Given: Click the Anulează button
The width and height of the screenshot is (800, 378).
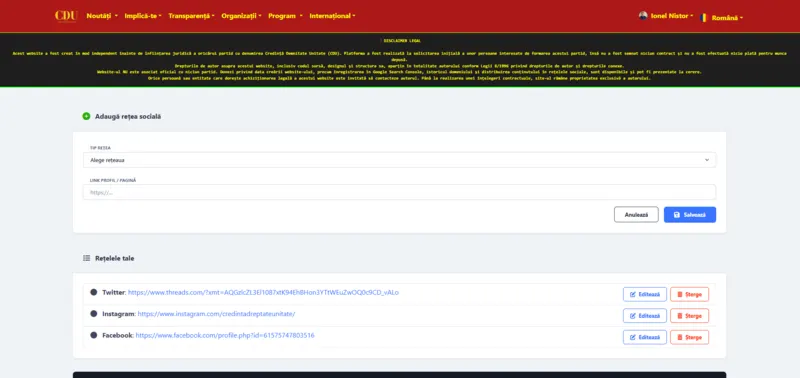Looking at the screenshot, I should click(x=636, y=215).
